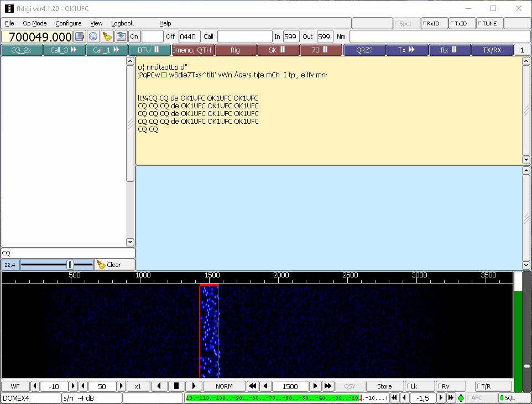The width and height of the screenshot is (532, 404).
Task: Open the Op Mode menu
Action: (34, 23)
